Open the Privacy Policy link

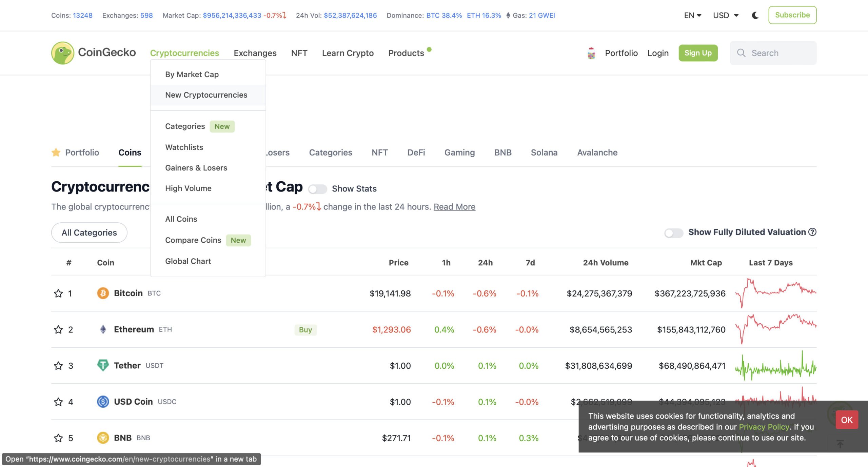pos(764,427)
